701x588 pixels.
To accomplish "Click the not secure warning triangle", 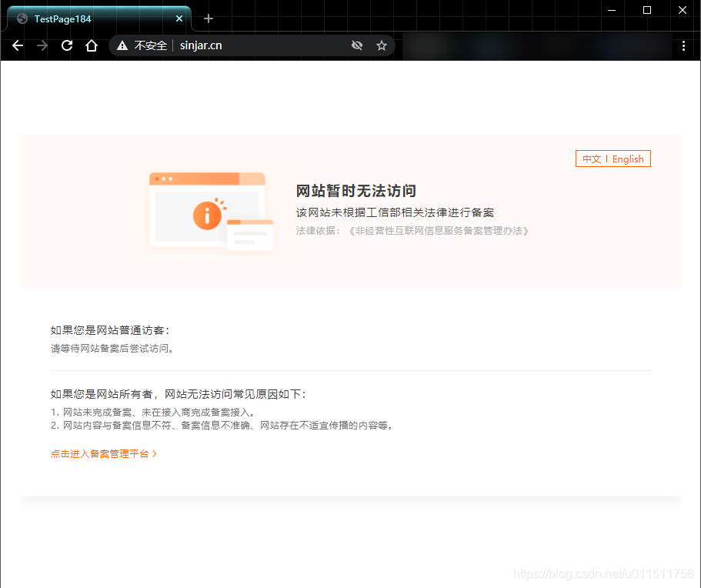I will pyautogui.click(x=122, y=45).
